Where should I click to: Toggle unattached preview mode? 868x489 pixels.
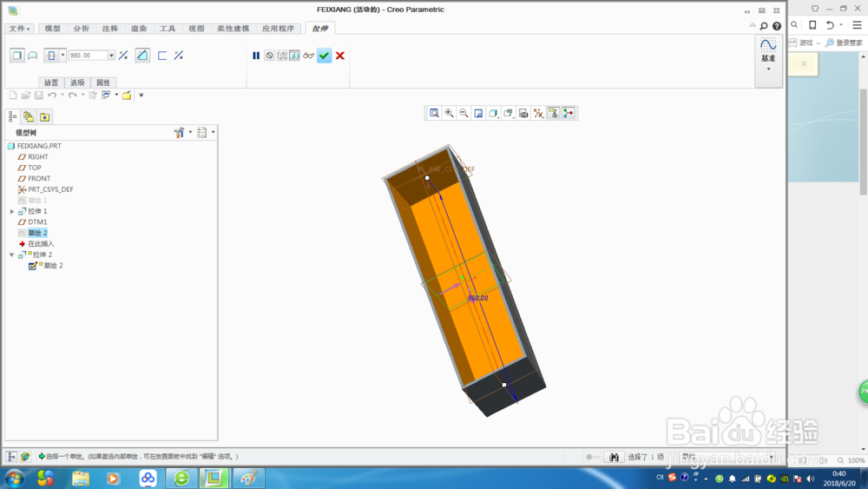[x=282, y=56]
